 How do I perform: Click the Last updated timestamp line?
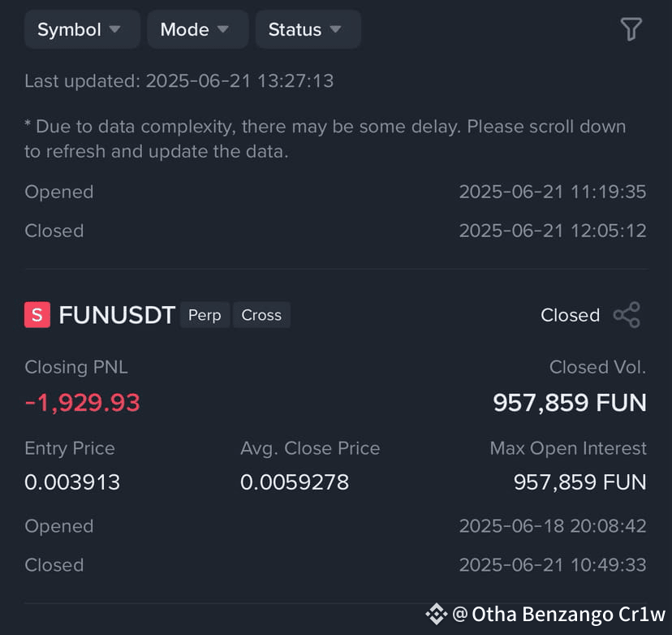click(x=179, y=81)
